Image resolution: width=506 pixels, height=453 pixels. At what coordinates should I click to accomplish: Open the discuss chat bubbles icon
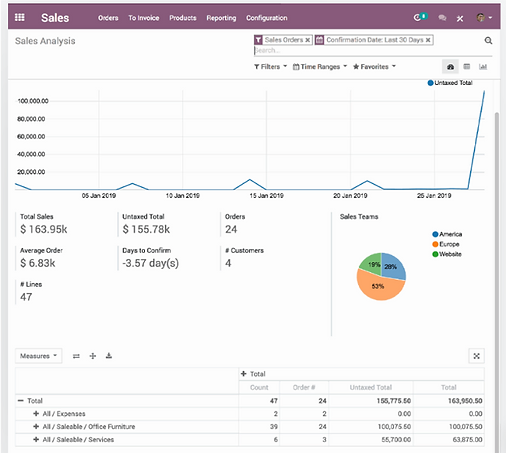point(442,18)
